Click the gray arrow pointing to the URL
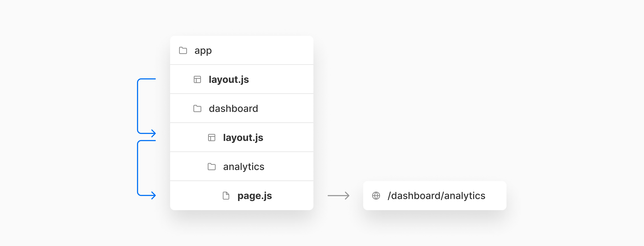Image resolution: width=644 pixels, height=246 pixels. coord(338,195)
